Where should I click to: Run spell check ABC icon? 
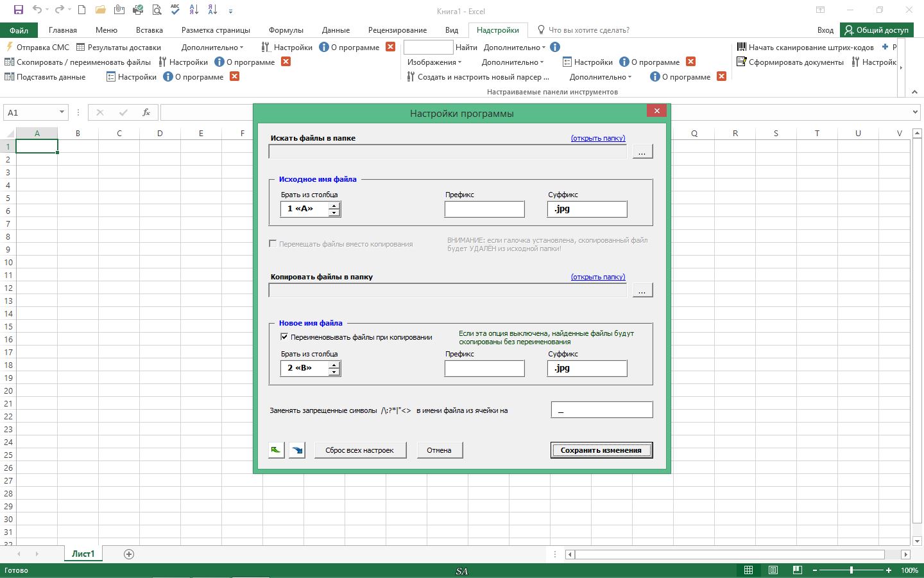point(175,10)
